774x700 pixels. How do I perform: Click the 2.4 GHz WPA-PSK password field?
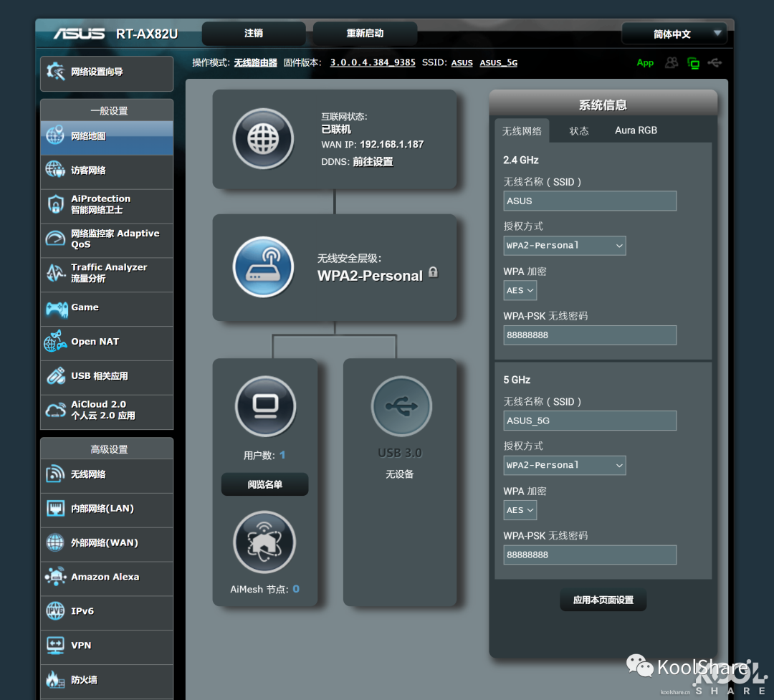point(590,335)
